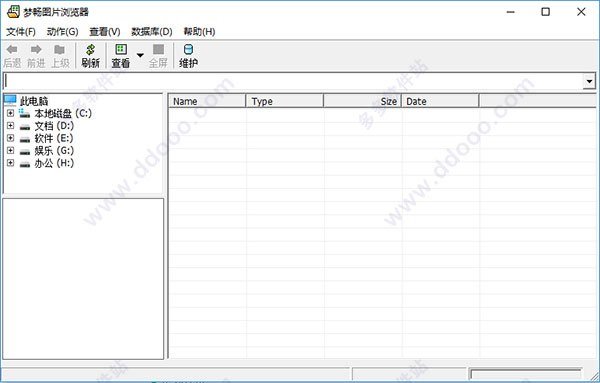600x383 pixels.
Task: Click the window resize grip corner
Action: (594, 375)
